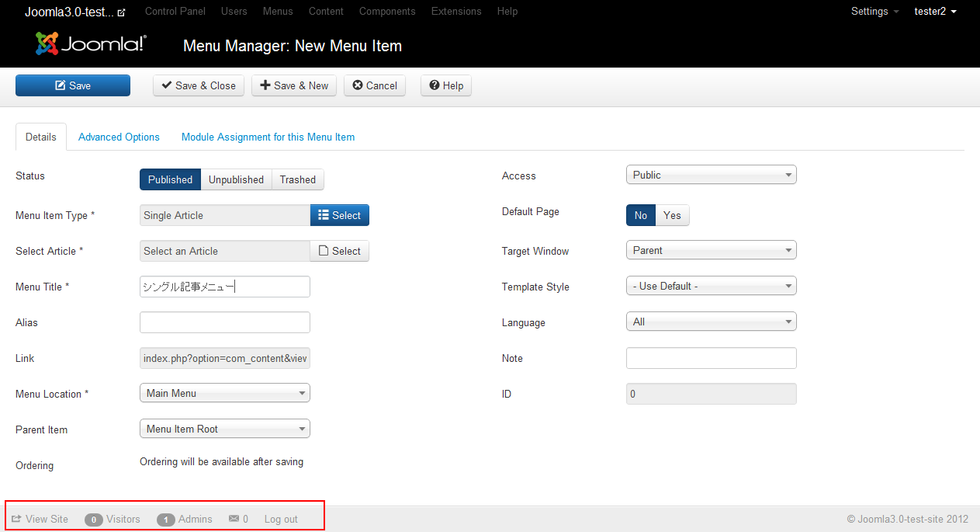Open the Content menu
The width and height of the screenshot is (980, 532).
click(x=326, y=12)
